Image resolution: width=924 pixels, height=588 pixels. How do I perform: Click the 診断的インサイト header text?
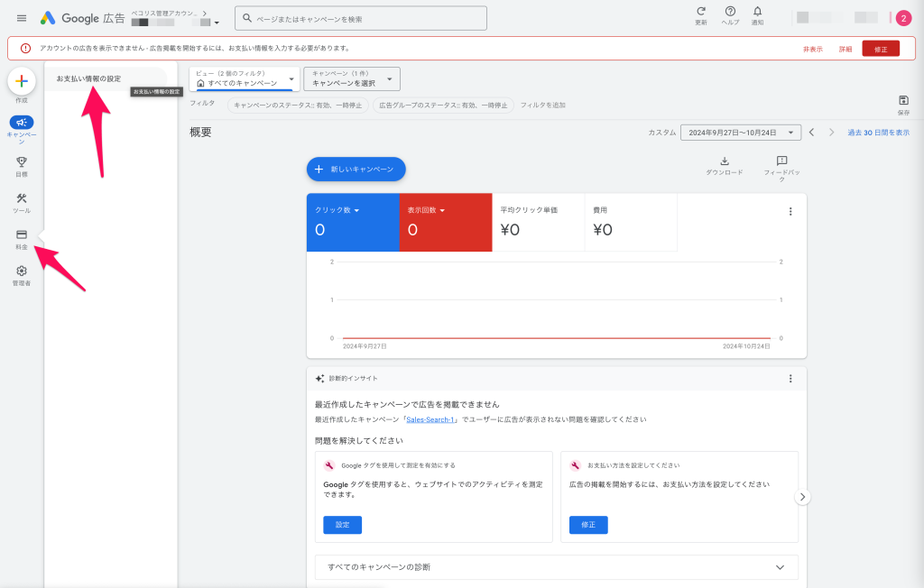tap(353, 378)
